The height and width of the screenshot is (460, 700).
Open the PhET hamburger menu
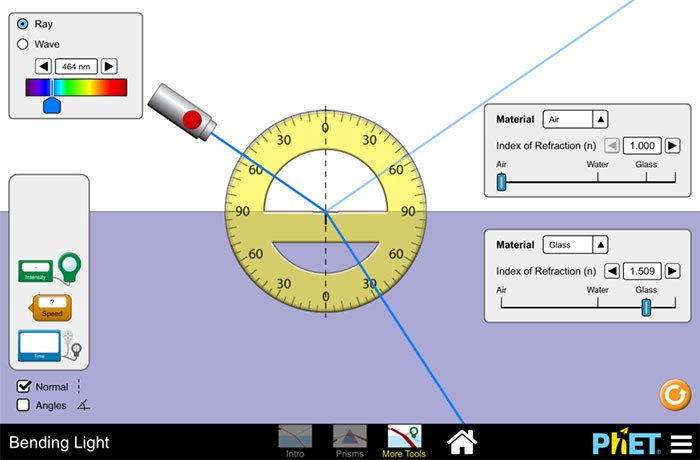pyautogui.click(x=680, y=443)
